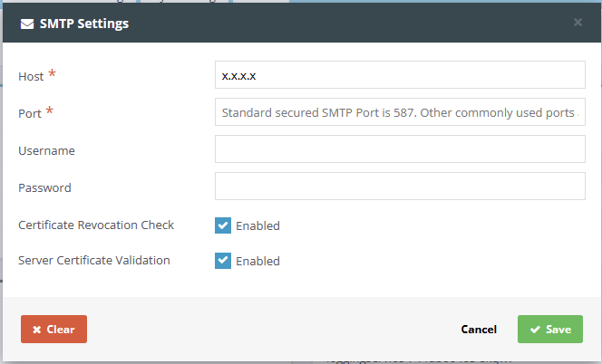Click Enabled label beside Certificate Revocation Check

click(257, 226)
